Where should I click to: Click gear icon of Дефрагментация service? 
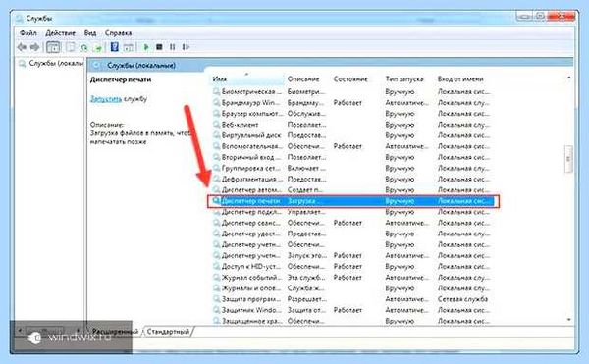(x=216, y=179)
